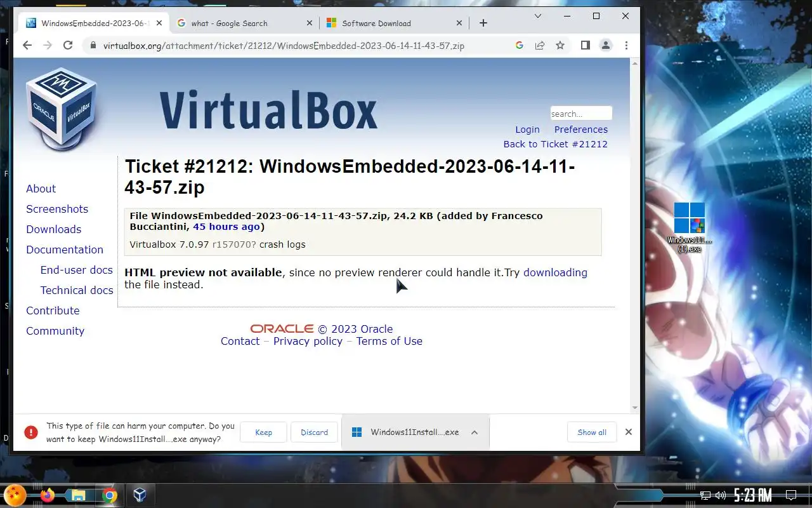Open the Google icon in address bar

coord(519,46)
